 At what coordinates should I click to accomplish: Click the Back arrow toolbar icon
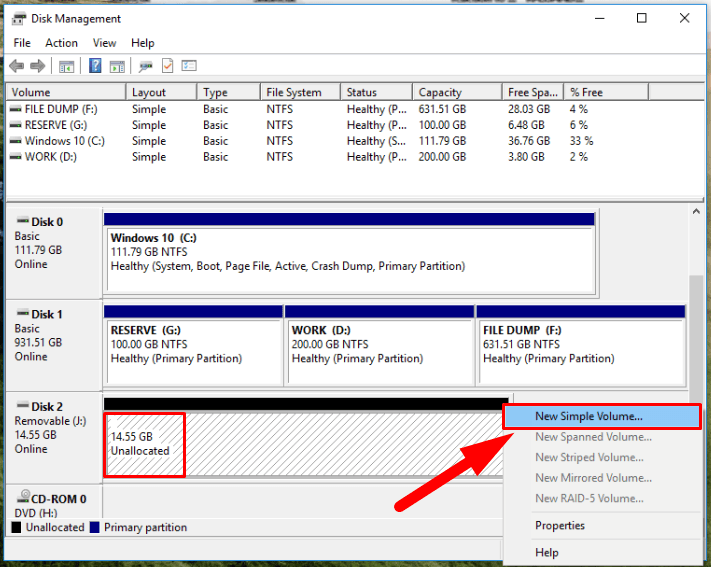coord(17,66)
